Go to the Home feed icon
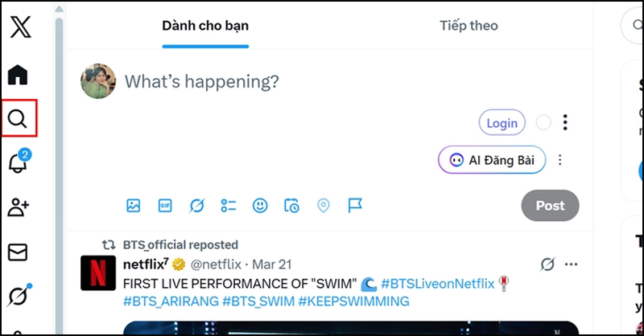 [18, 75]
